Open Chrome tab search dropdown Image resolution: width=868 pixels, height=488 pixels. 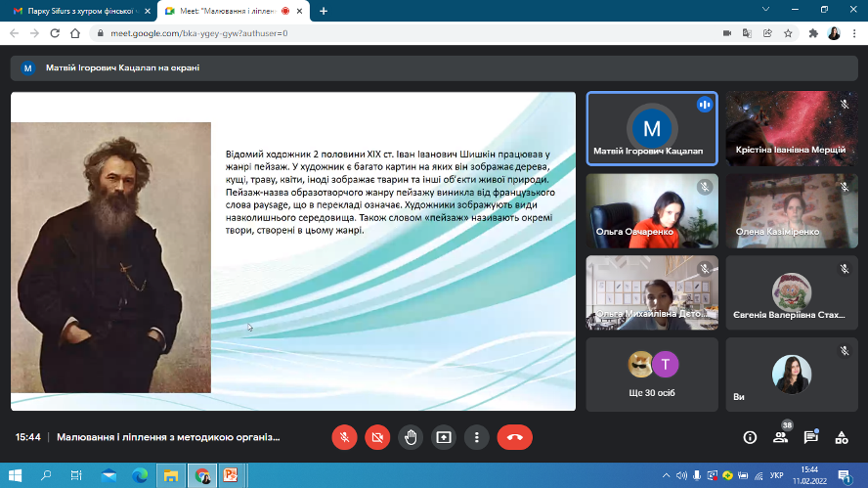coord(765,10)
